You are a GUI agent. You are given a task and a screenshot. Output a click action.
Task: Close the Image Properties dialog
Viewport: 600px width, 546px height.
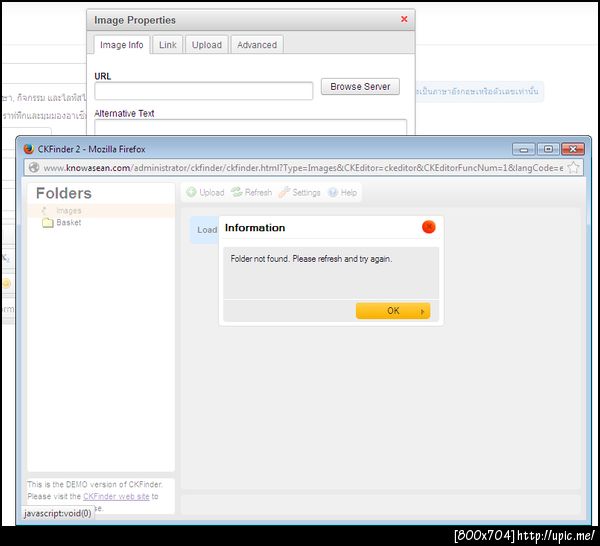click(404, 19)
